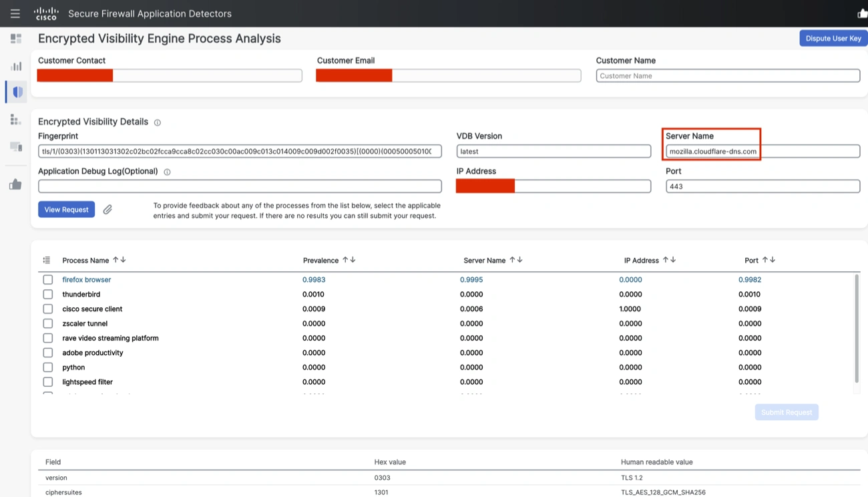
Task: Click the View Request button
Action: tap(66, 209)
